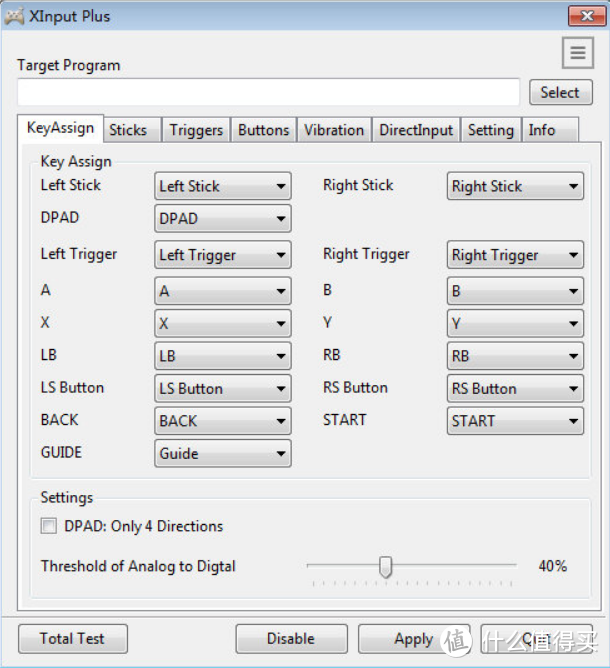
Task: Open the Y button assignment dropdown
Action: [x=515, y=324]
